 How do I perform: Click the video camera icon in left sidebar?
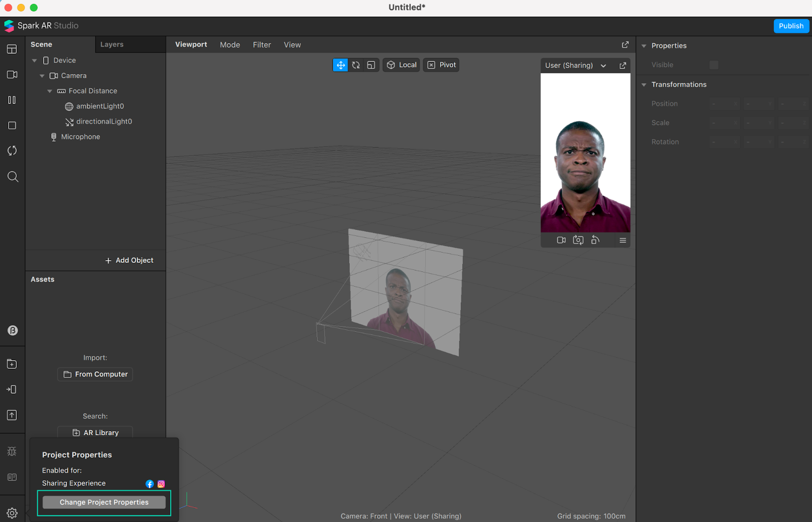tap(12, 75)
